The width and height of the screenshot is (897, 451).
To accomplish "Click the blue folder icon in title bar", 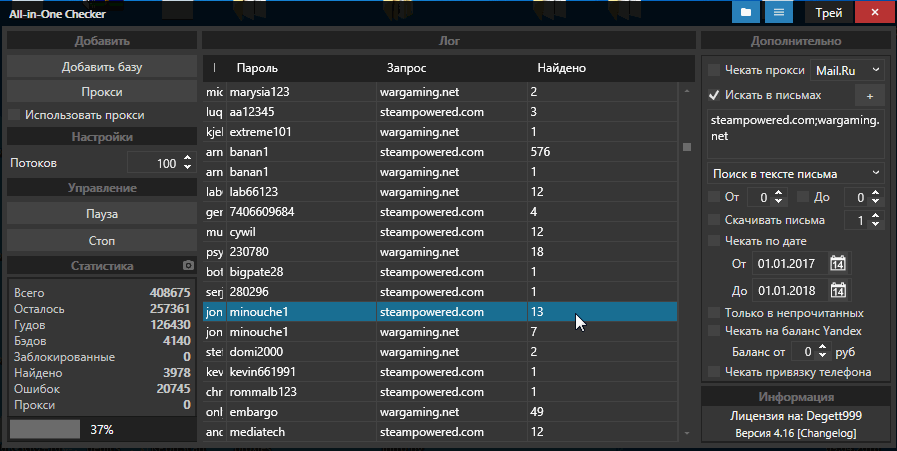I will 745,13.
